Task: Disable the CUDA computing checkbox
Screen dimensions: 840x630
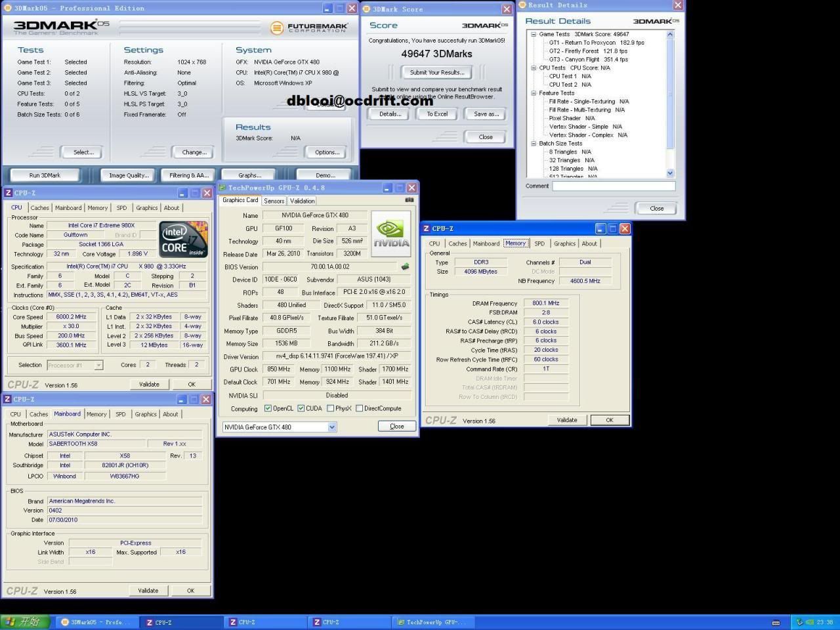Action: [x=301, y=408]
